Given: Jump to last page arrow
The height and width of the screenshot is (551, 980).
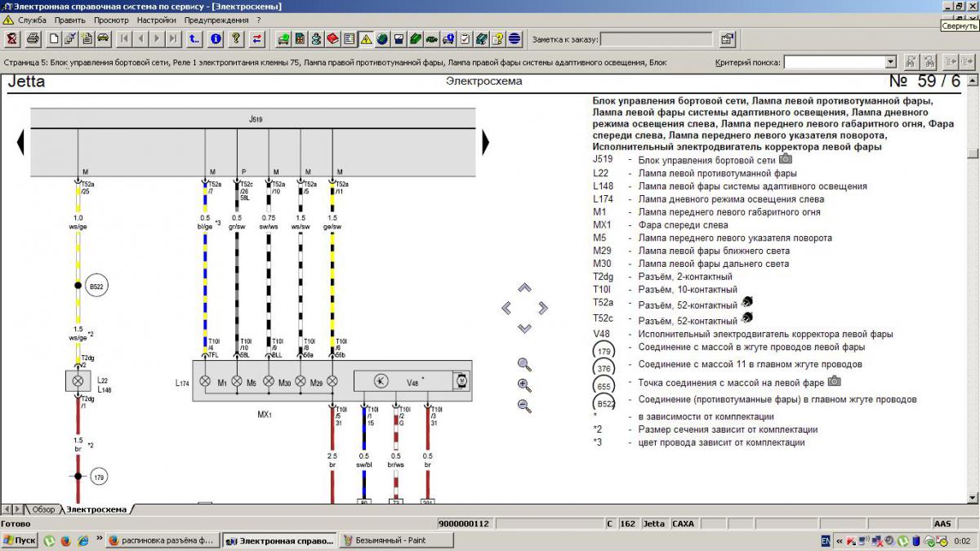Looking at the screenshot, I should 173,38.
